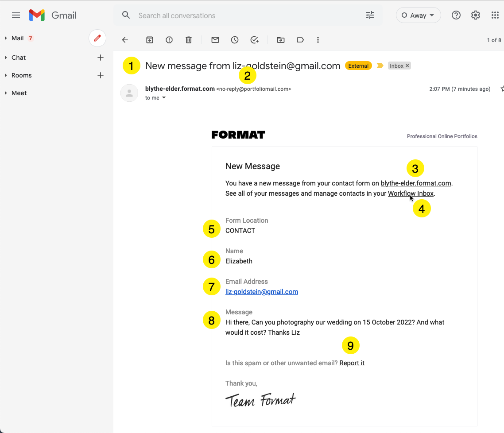
Task: Open the blythe-elder.format.com link in body
Action: click(x=416, y=183)
